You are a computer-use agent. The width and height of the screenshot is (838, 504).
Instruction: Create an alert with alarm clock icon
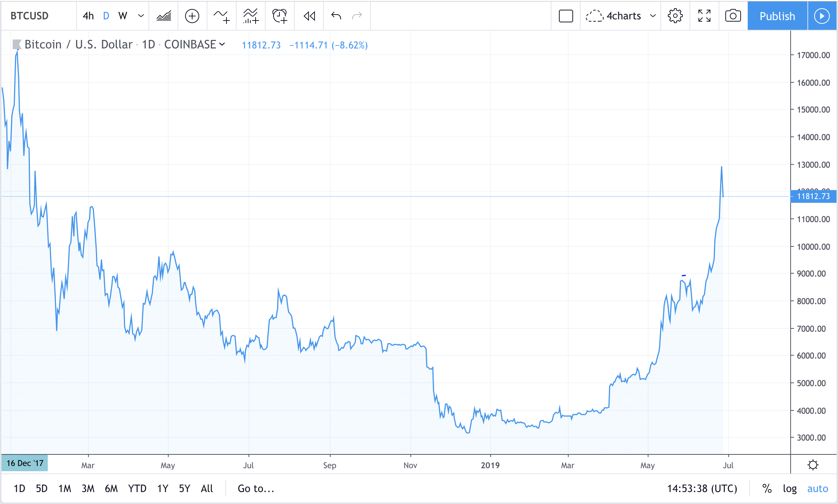[x=280, y=16]
